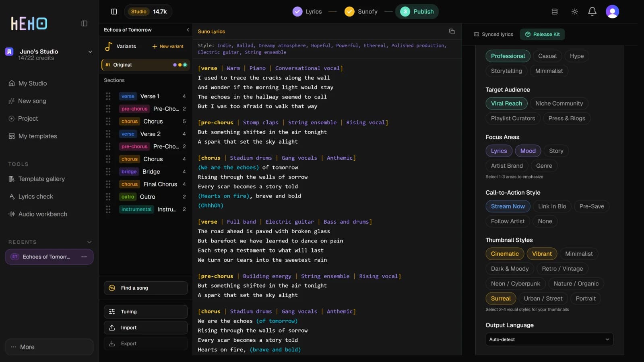The height and width of the screenshot is (362, 644).
Task: Click the Import button
Action: click(x=146, y=328)
